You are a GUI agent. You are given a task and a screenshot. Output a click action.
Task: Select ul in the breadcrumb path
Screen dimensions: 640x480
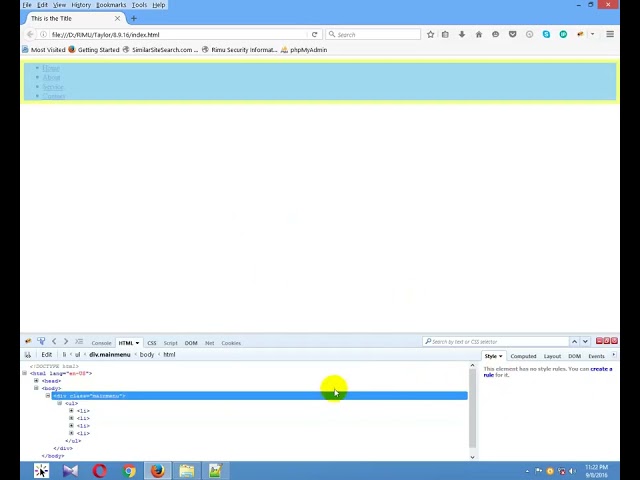pyautogui.click(x=77, y=355)
